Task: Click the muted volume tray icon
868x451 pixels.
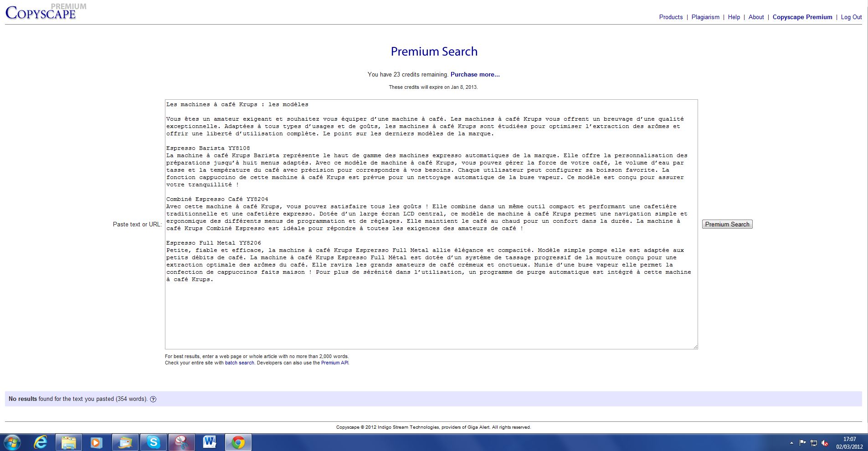Action: point(825,443)
